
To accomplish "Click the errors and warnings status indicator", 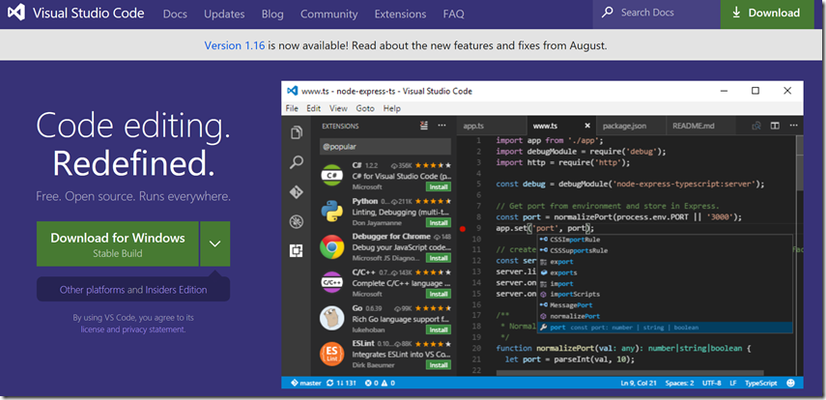I will (x=378, y=383).
